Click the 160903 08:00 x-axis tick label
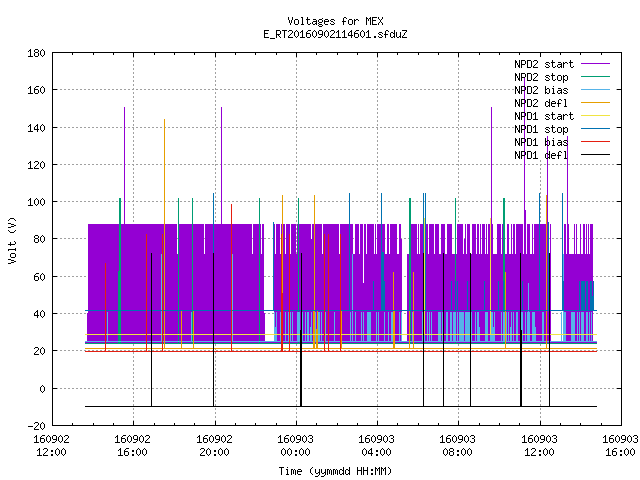Screen dimensions: 640x480 click(457, 445)
